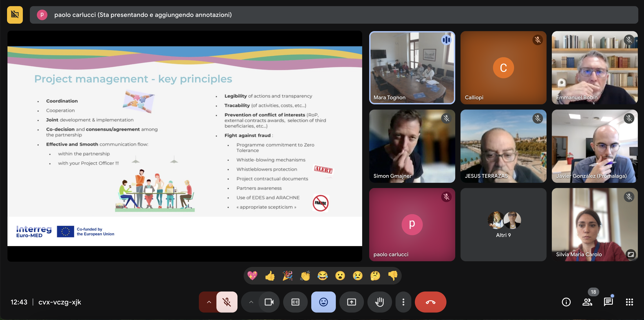644x320 pixels.
Task: Click muted mic icon on Javier González tile
Action: [x=629, y=118]
